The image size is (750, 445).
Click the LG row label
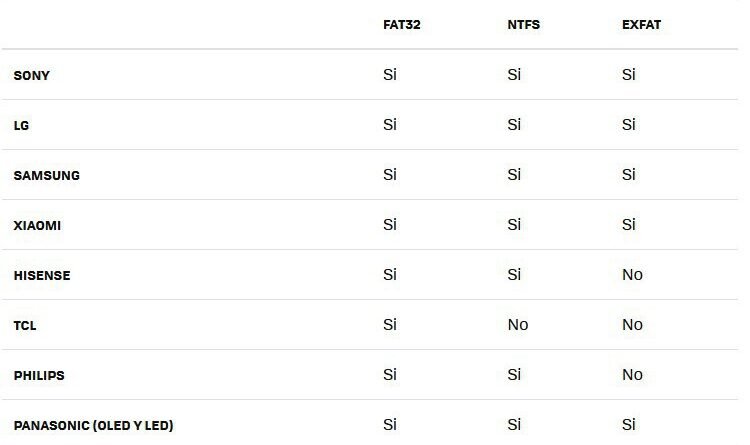[x=21, y=125]
